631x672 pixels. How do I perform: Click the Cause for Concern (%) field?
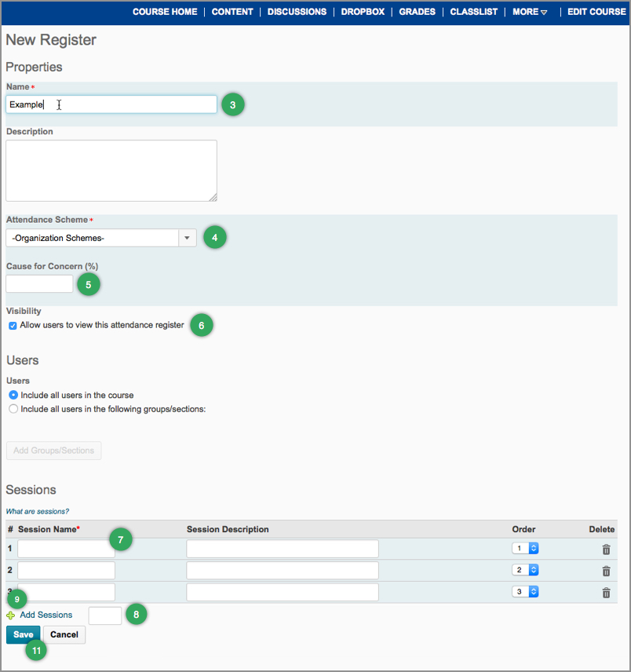(x=39, y=283)
